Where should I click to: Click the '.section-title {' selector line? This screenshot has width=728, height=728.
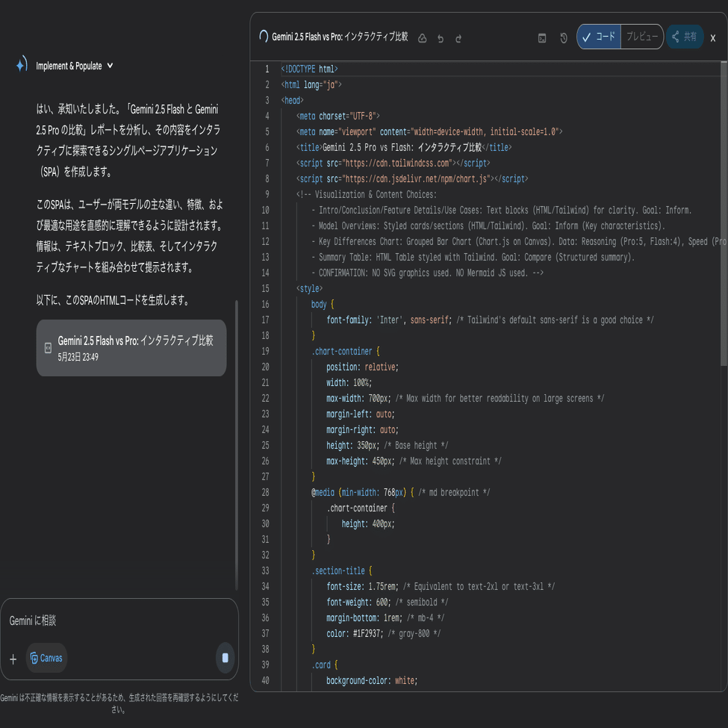click(342, 571)
